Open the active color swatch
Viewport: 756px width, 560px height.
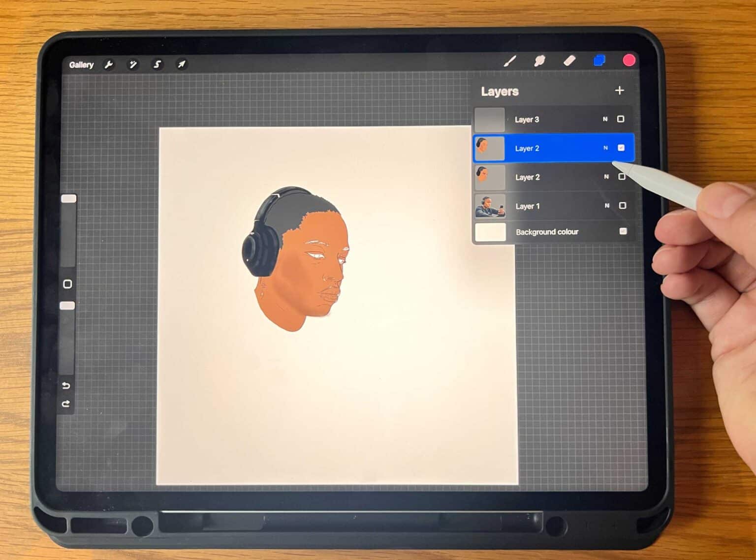click(x=629, y=60)
